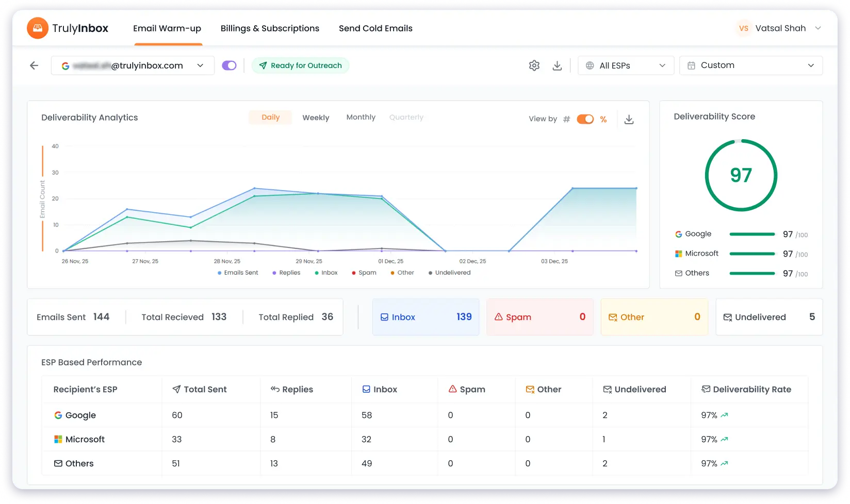Open the Custom date range dropdown
This screenshot has height=504, width=850.
(x=750, y=65)
